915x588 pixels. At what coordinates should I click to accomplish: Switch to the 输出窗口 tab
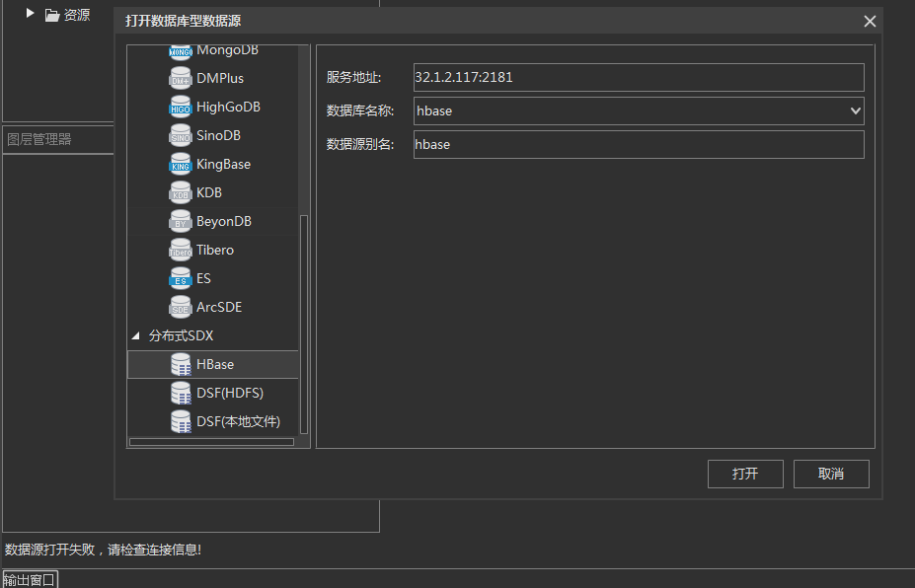[x=30, y=580]
